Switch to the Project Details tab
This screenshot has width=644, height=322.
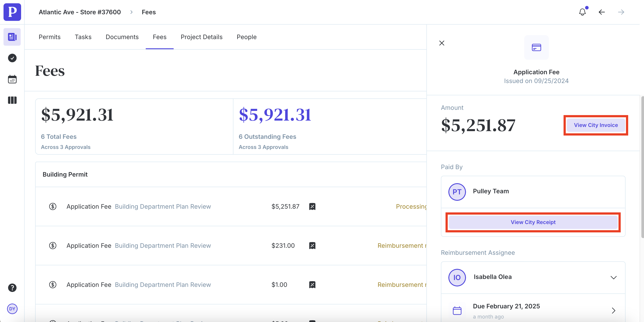tap(201, 37)
